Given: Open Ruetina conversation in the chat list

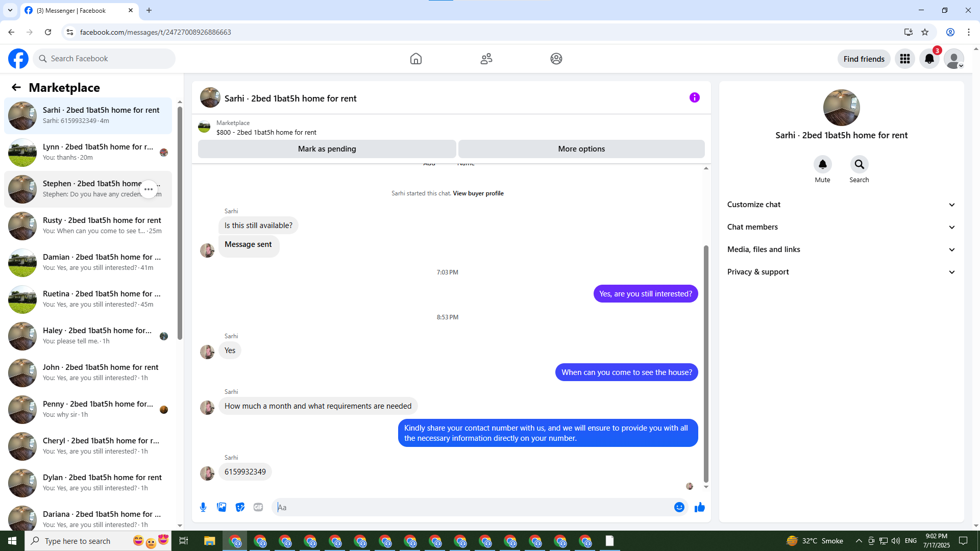Looking at the screenshot, I should pyautogui.click(x=88, y=299).
